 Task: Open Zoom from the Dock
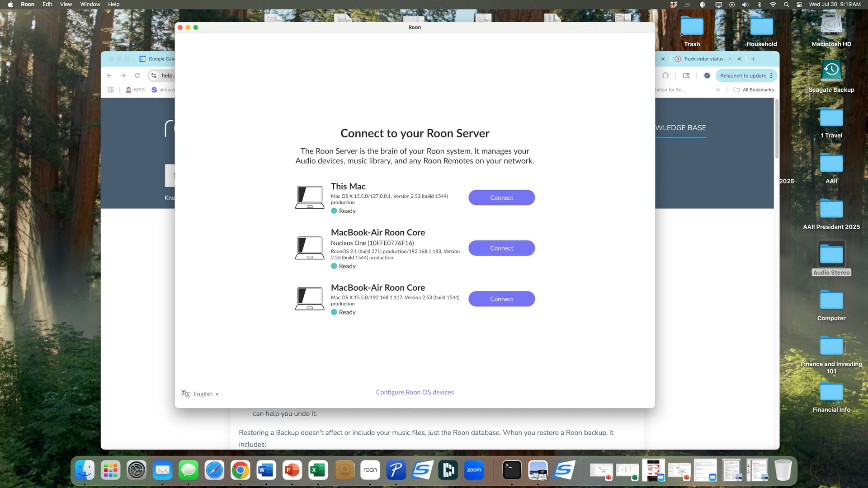[474, 470]
